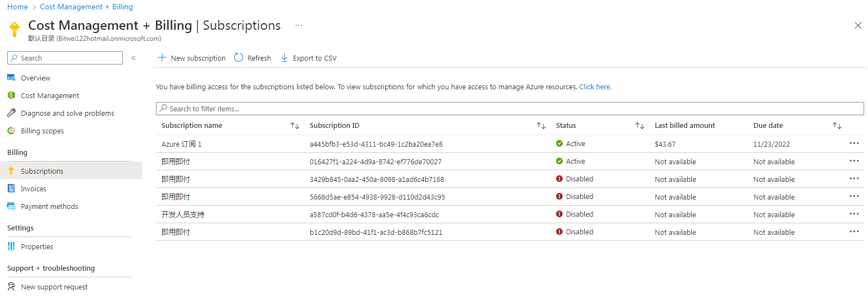Screen dimensions: 868x301
Task: Click the 11/23/2022 due date
Action: 772,144
